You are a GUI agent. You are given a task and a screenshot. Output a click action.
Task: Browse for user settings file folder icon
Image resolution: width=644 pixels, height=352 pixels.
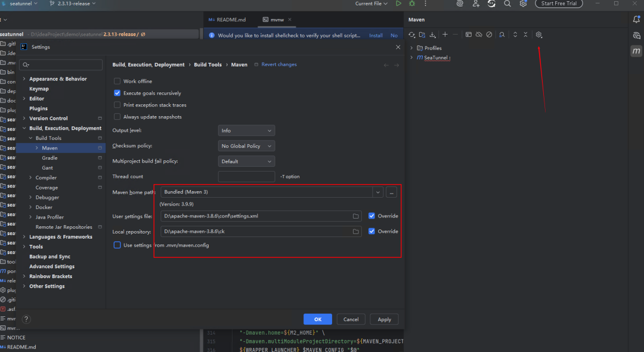pos(355,216)
